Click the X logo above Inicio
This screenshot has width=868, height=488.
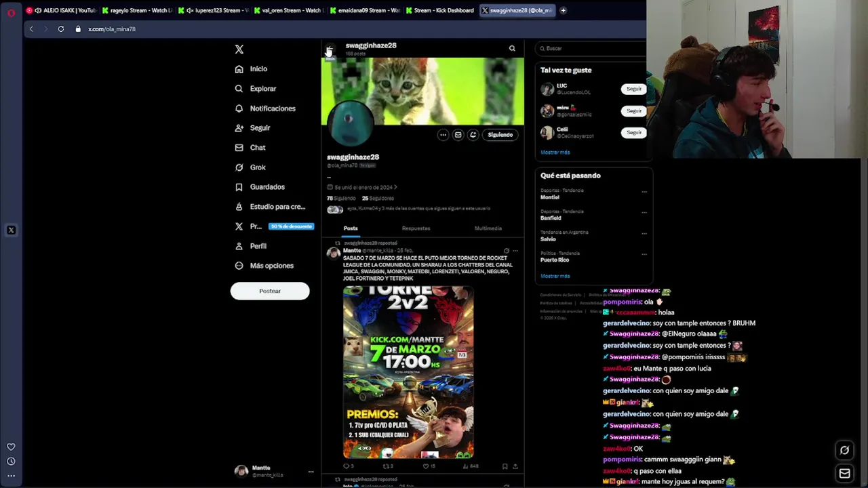[x=239, y=49]
